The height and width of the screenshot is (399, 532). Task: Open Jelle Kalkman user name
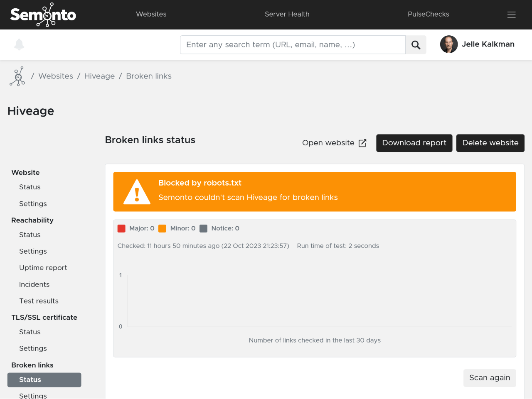coord(488,44)
